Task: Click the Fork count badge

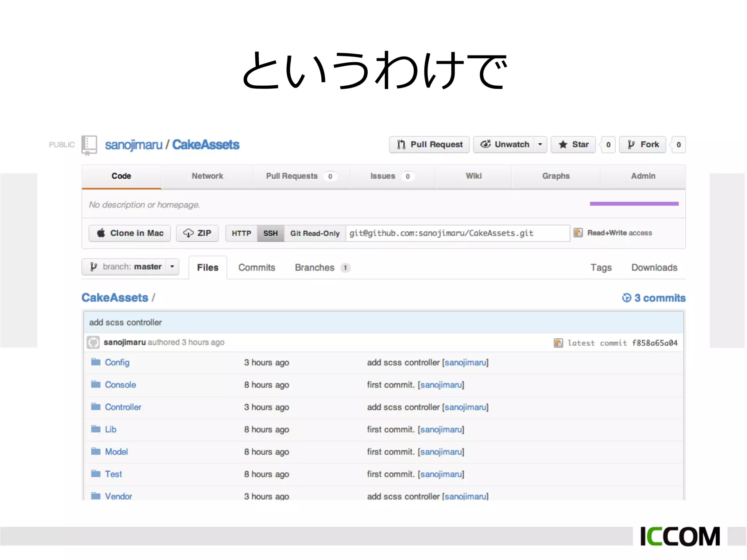Action: coord(678,145)
